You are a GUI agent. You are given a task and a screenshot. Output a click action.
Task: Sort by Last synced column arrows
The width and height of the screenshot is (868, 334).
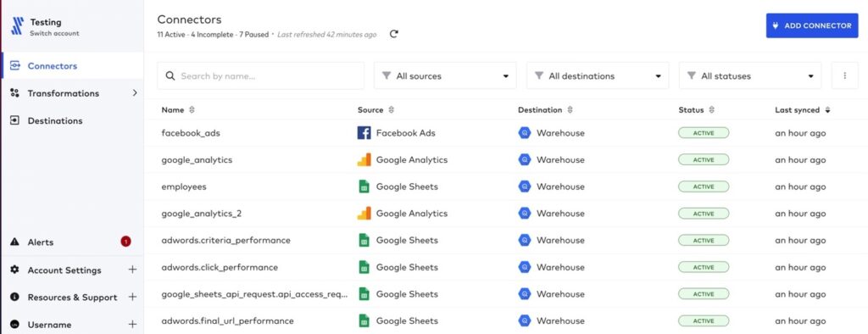[x=827, y=110]
